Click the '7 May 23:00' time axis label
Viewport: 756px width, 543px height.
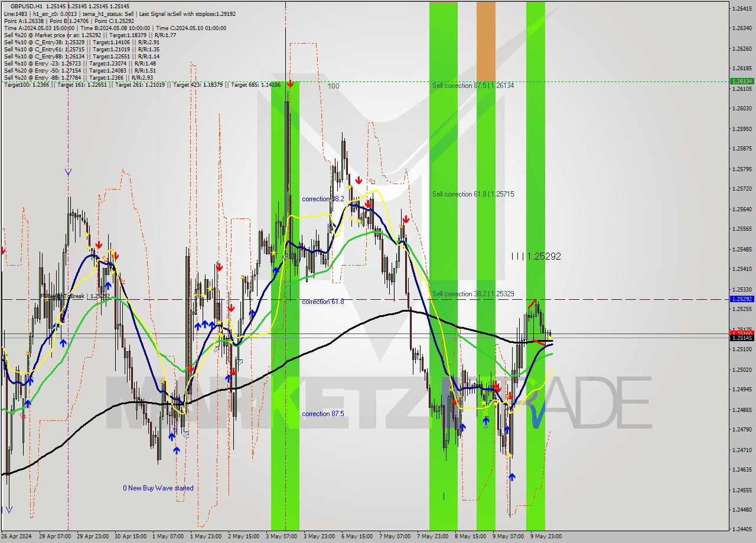coord(432,537)
